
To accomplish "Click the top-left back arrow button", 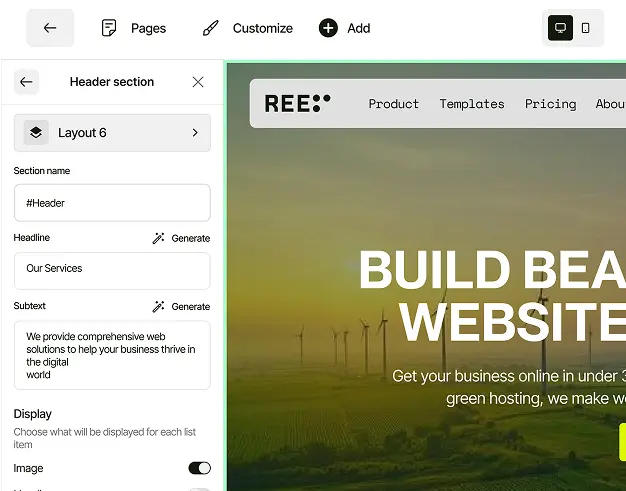I will tap(50, 28).
